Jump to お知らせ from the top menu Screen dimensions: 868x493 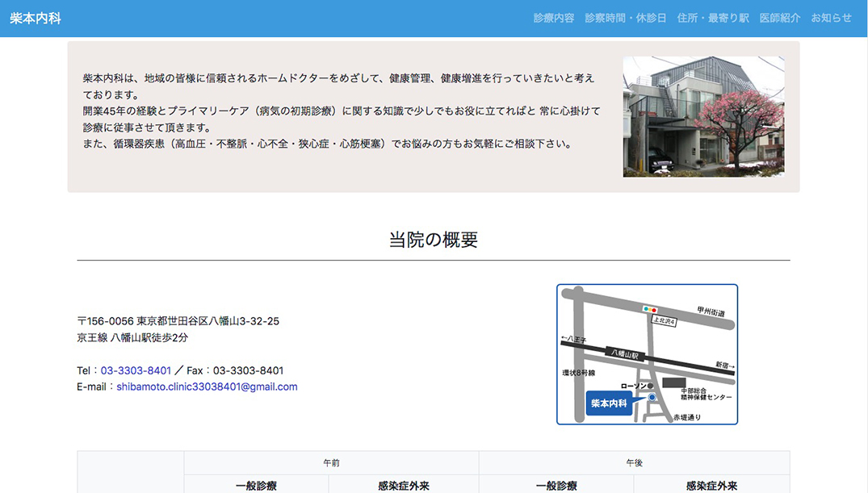click(831, 18)
